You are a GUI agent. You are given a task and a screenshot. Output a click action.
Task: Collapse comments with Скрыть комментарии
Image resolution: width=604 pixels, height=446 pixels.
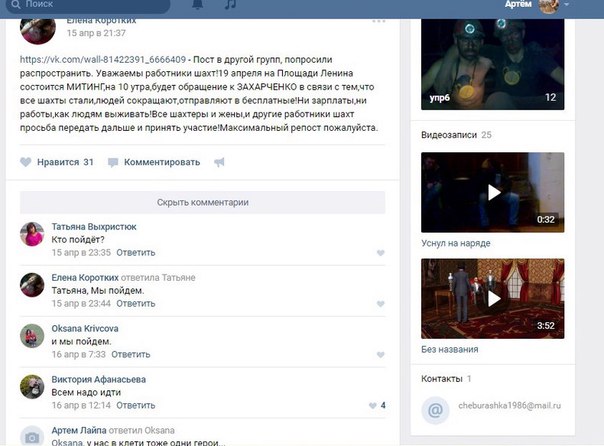[203, 202]
